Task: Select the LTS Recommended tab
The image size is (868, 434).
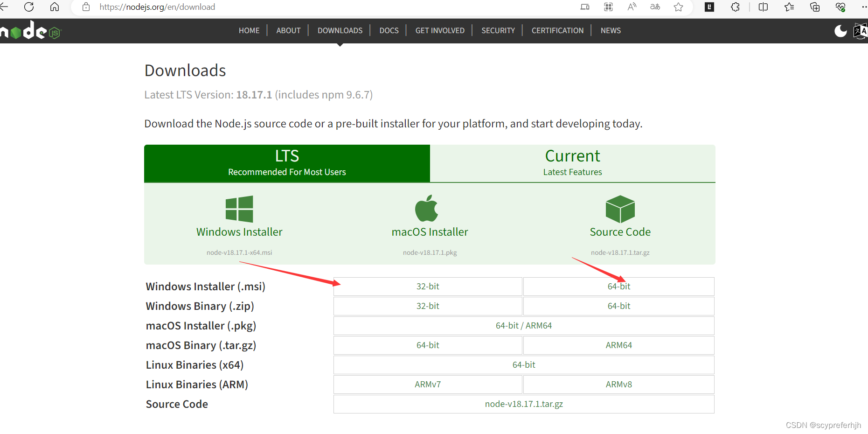Action: pos(286,163)
